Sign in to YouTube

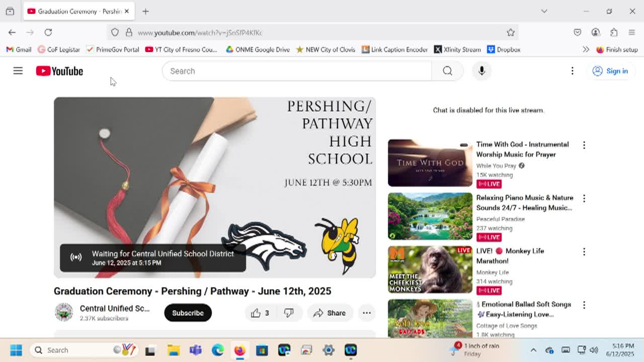(x=610, y=71)
